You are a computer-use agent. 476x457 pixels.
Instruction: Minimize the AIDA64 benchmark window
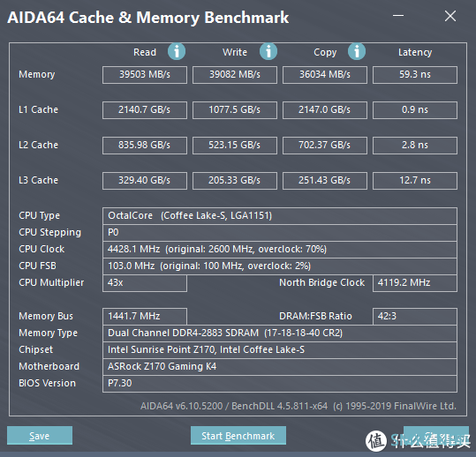click(x=398, y=16)
